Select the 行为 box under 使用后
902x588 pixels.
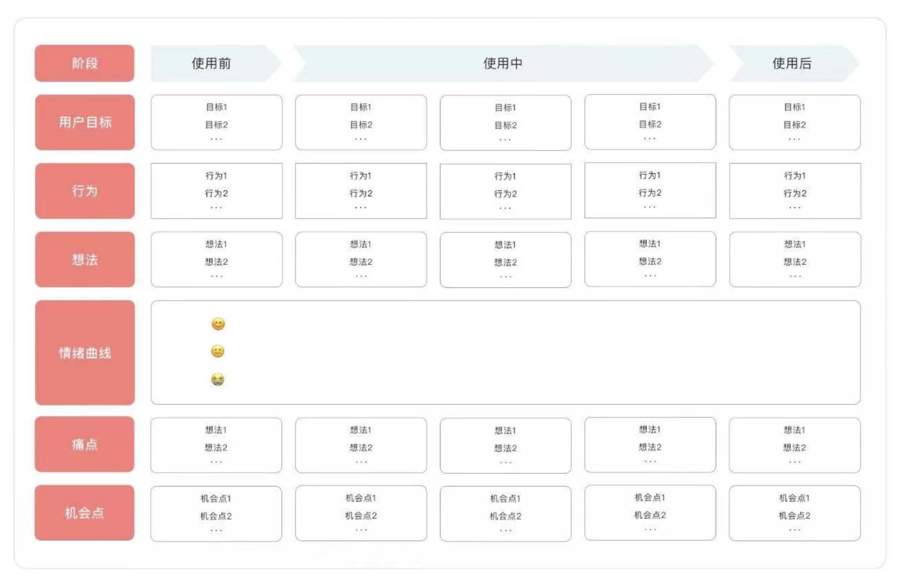(x=795, y=191)
